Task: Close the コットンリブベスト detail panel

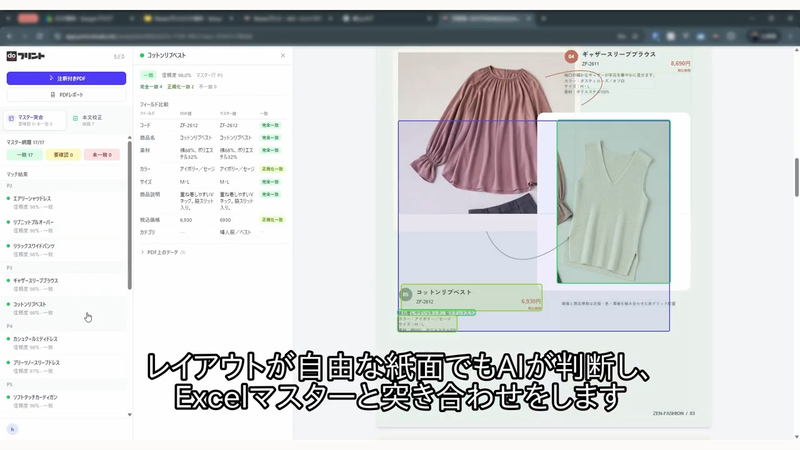Action: click(x=283, y=55)
